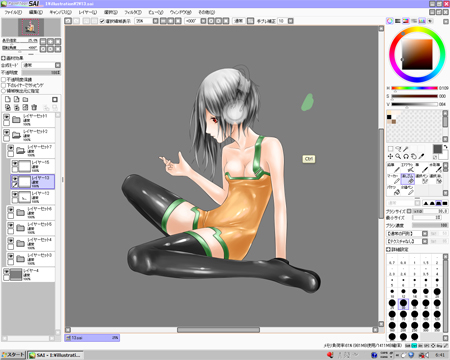Click the hue slider bar
Screen dimensions: 450x360
(x=414, y=88)
